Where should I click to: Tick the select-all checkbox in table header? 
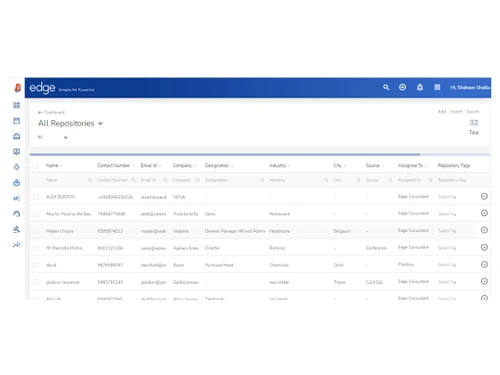tap(36, 166)
